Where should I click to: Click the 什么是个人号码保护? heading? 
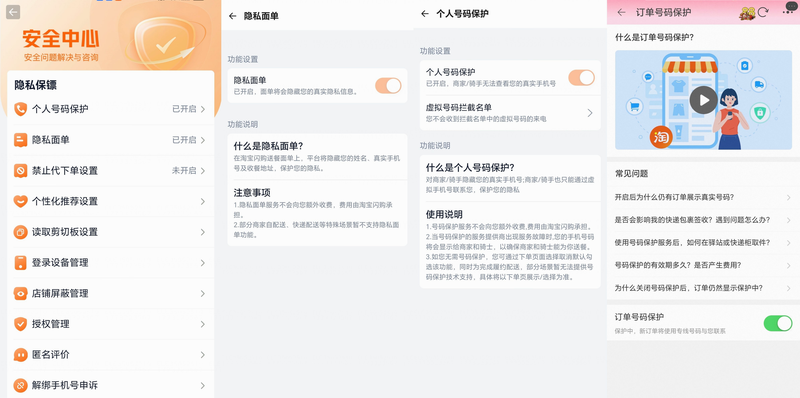tap(470, 167)
